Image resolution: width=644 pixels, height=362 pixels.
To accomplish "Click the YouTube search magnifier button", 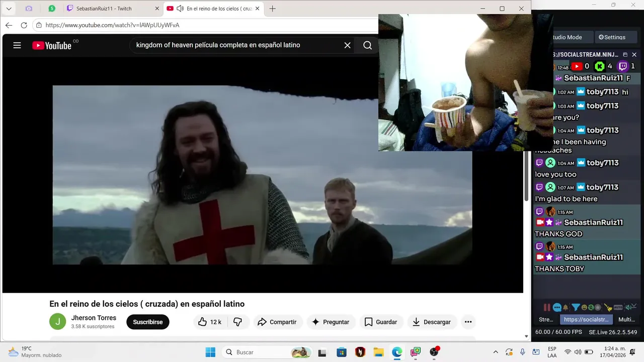I will click(x=367, y=45).
